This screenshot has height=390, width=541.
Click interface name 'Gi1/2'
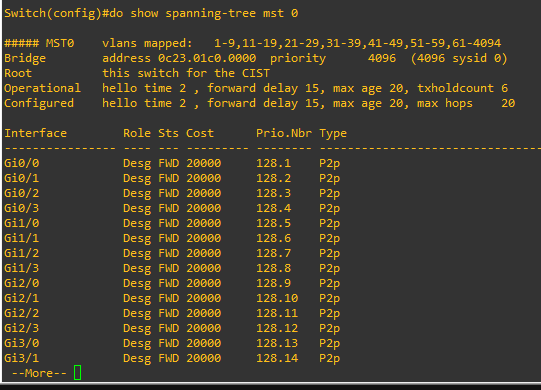click(x=22, y=253)
